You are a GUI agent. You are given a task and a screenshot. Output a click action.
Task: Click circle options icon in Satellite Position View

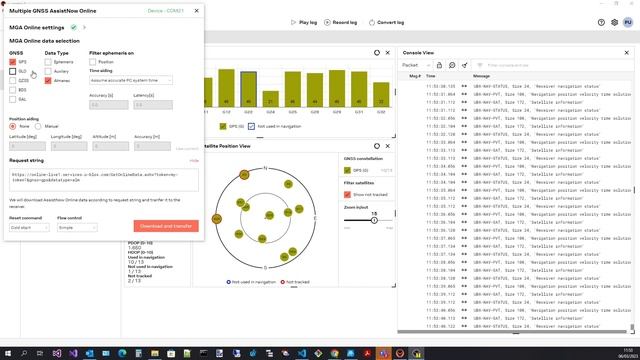[x=377, y=146]
